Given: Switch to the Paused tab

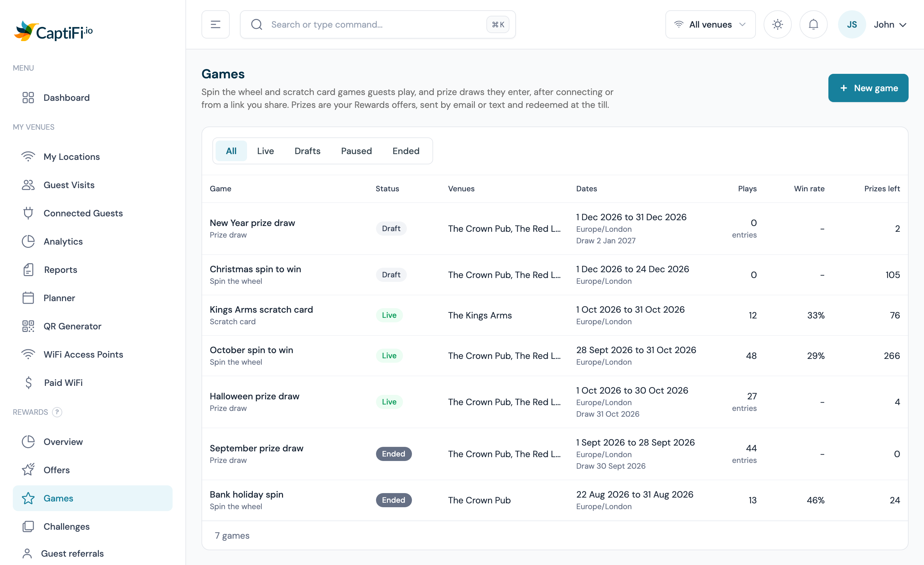Looking at the screenshot, I should click(x=356, y=151).
